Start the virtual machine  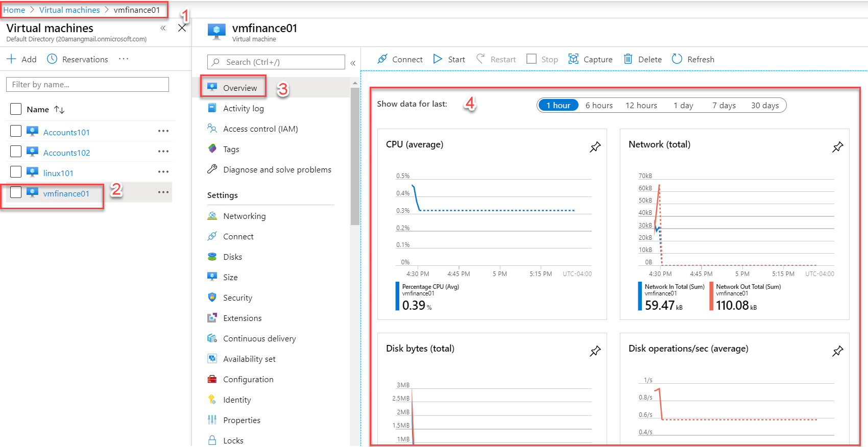449,59
